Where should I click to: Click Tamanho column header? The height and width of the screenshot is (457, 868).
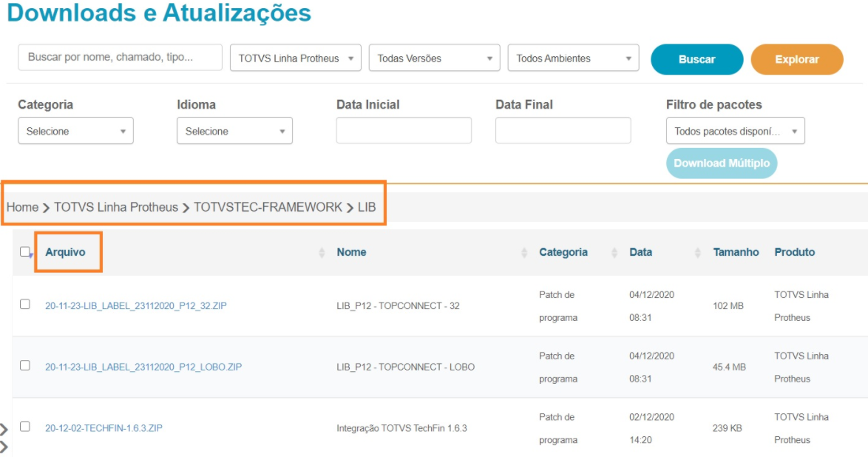(x=736, y=252)
